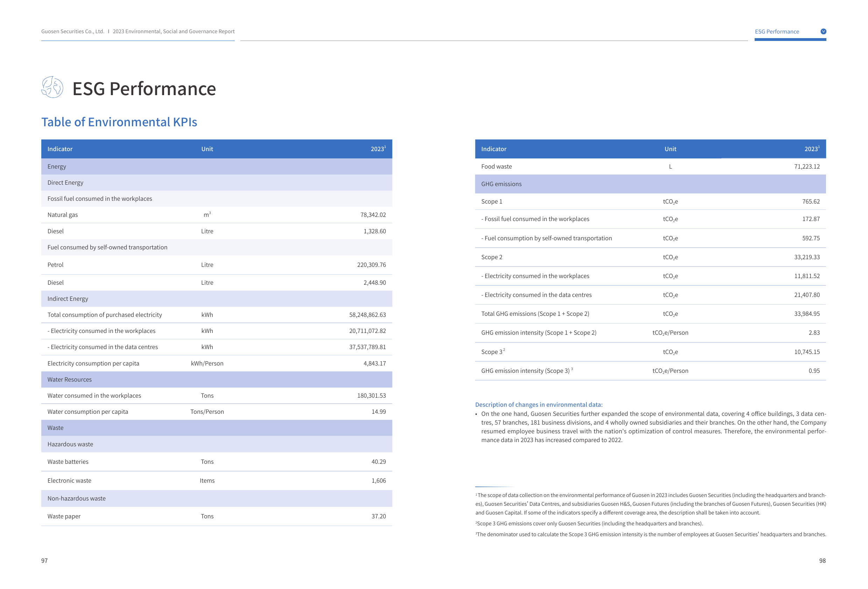The height and width of the screenshot is (589, 868).
Task: Click the Indirect Energy subheader row
Action: point(217,299)
